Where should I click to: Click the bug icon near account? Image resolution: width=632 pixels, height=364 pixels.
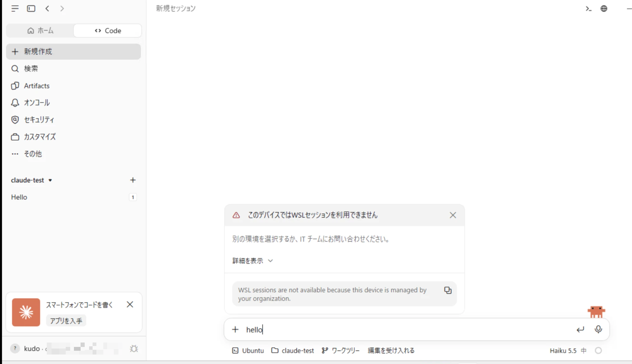pos(134,349)
